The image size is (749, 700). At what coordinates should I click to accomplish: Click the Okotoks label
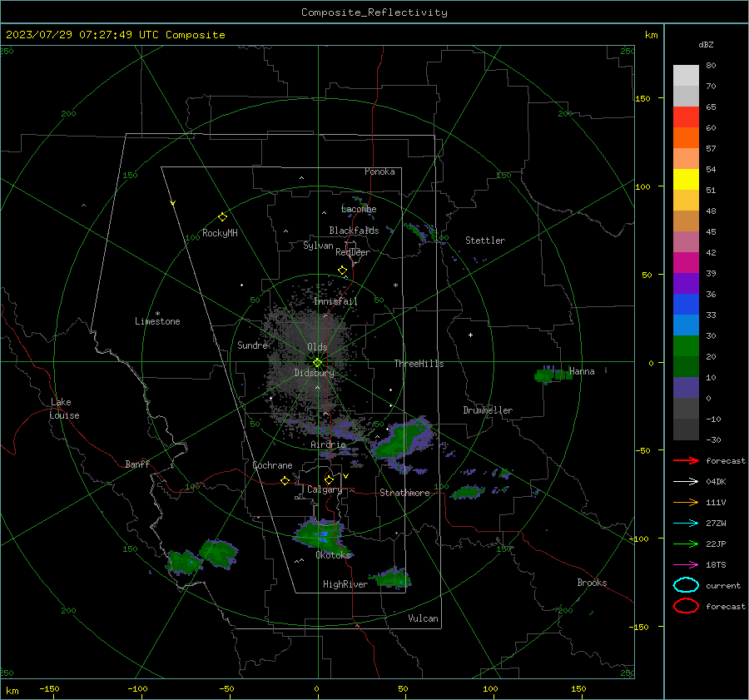(x=333, y=555)
